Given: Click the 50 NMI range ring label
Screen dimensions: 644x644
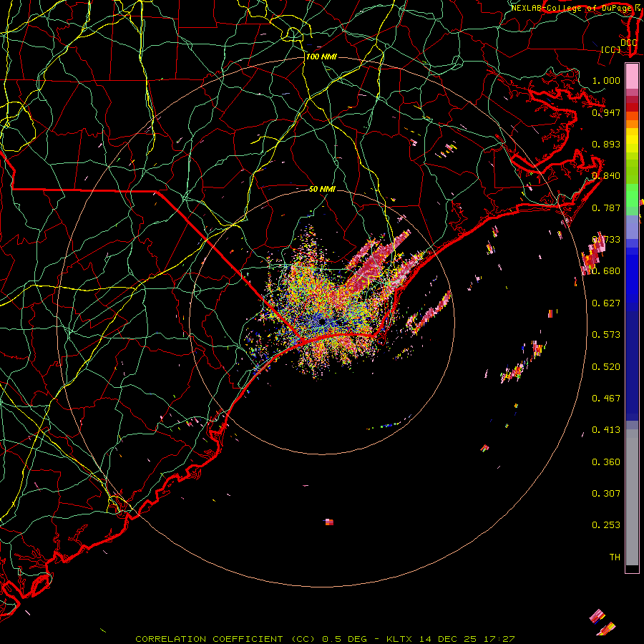Looking at the screenshot, I should click(323, 189).
